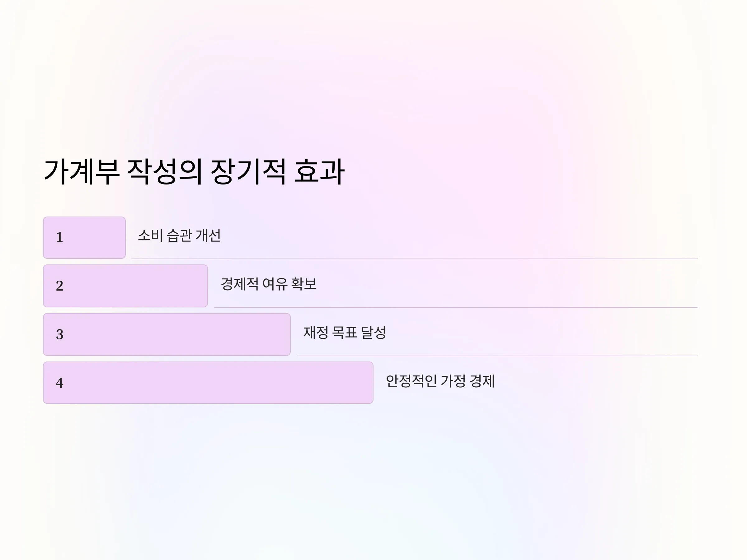The image size is (747, 560).
Task: Click the 재정 목표 달성 text
Action: tap(345, 333)
